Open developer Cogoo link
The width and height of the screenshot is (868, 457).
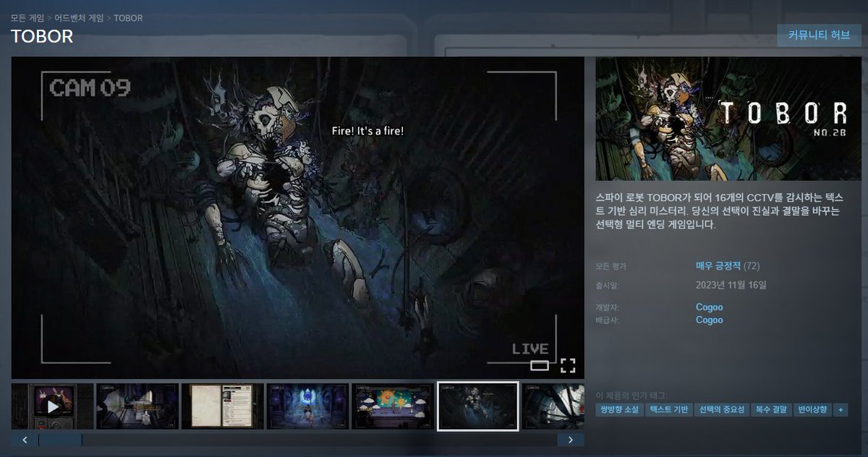point(709,307)
